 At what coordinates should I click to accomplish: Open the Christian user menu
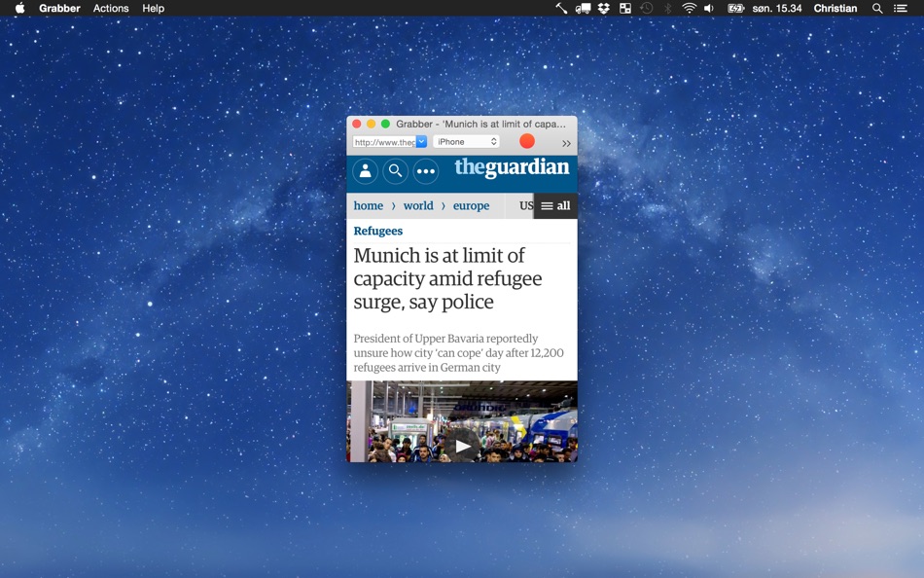click(835, 8)
